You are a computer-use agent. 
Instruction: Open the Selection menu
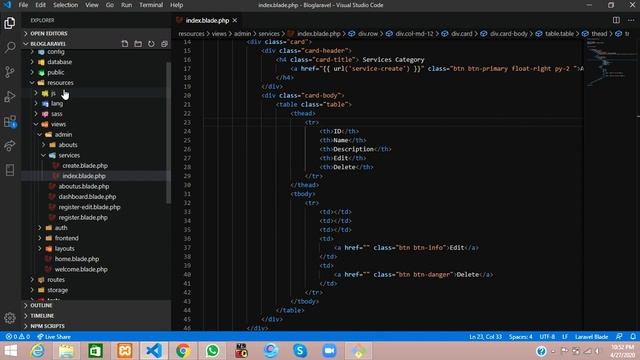pos(65,5)
